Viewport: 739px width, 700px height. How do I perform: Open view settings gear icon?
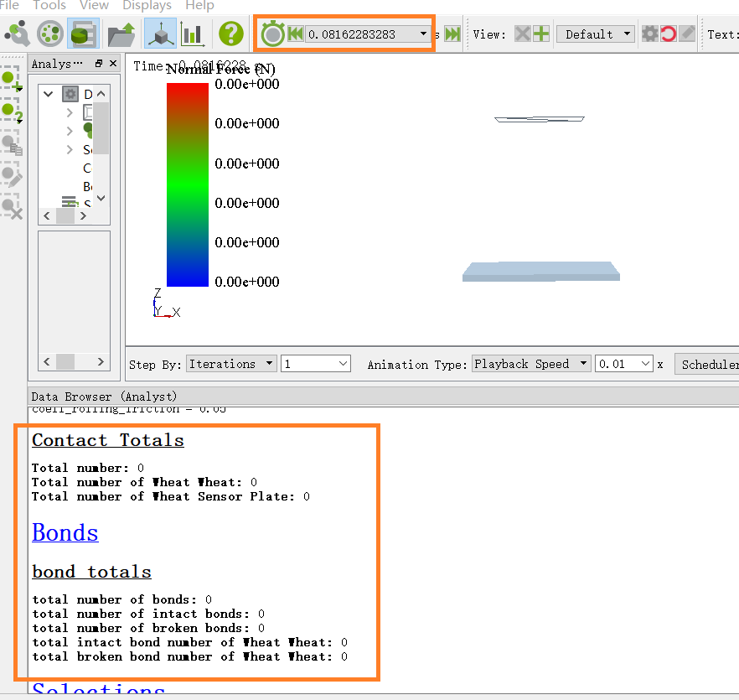pyautogui.click(x=650, y=34)
